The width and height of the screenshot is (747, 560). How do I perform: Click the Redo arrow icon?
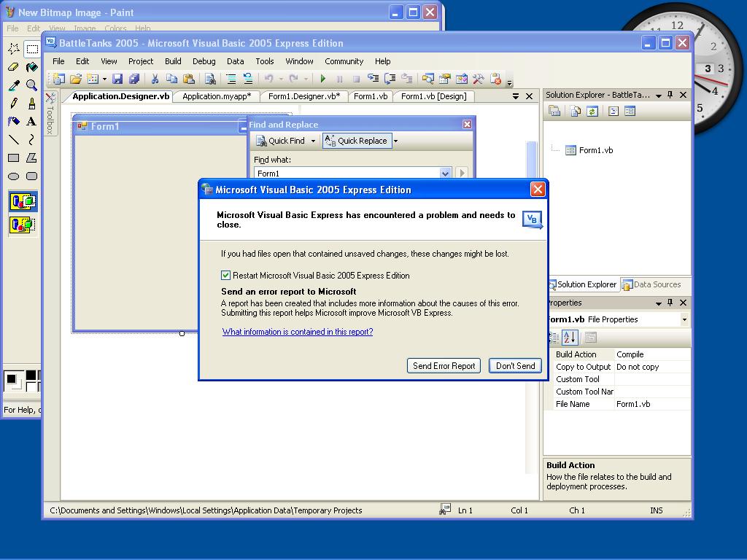[294, 79]
